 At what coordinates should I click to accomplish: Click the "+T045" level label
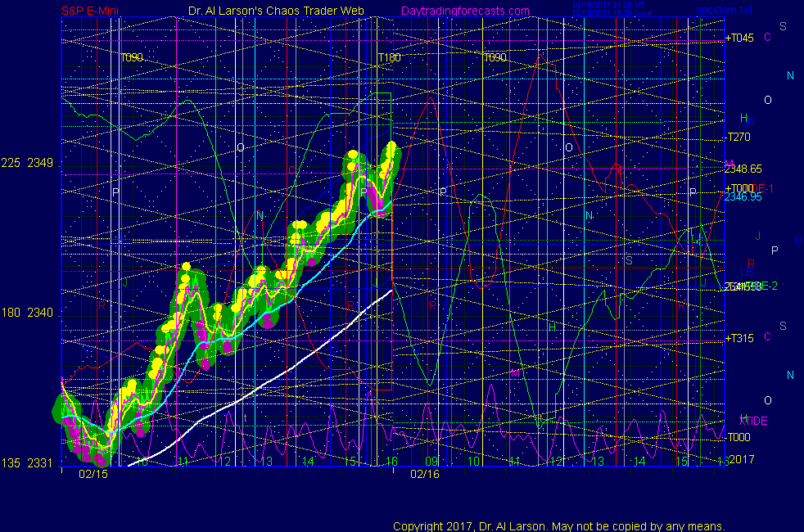click(x=739, y=38)
